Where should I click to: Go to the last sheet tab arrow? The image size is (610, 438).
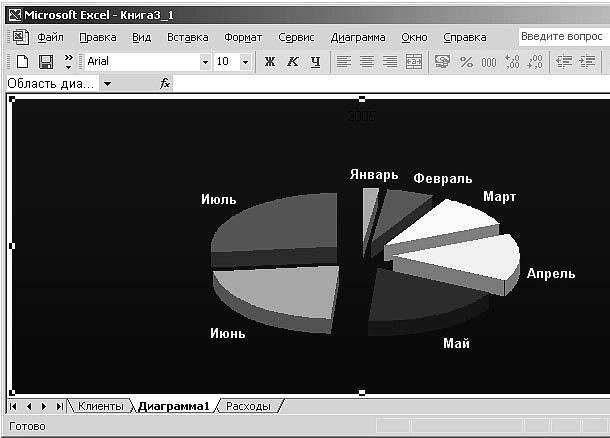tap(60, 406)
